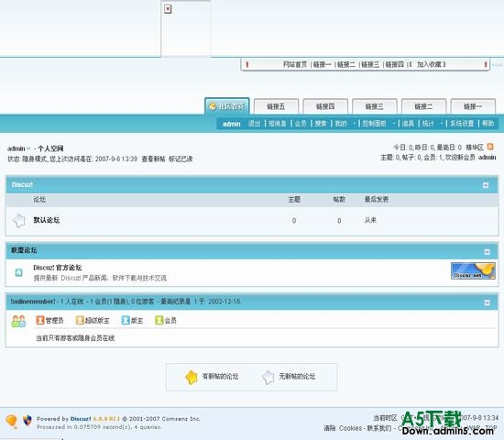Open 系统设置 in navigation bar
This screenshot has width=504, height=440.
[x=462, y=124]
